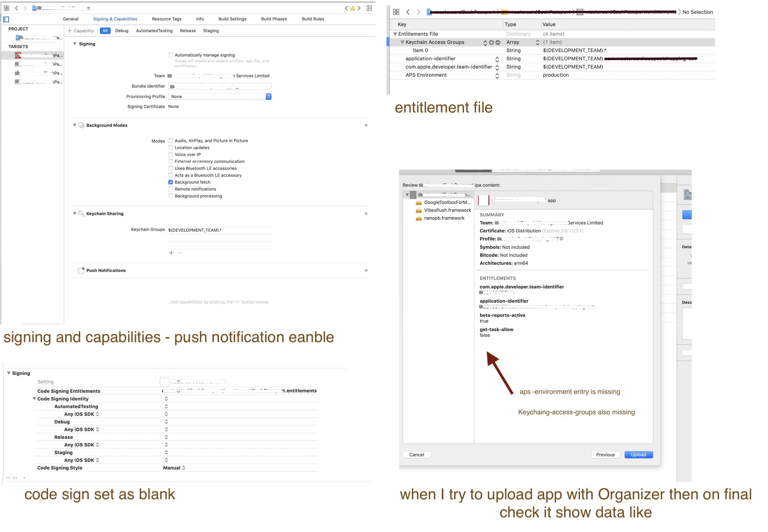
Task: Collapse Keychain Access Groups row
Action: (402, 42)
